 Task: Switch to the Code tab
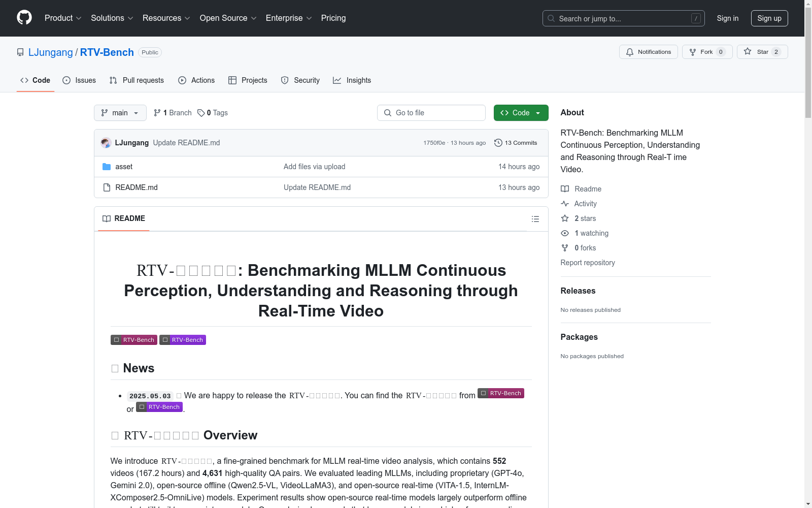(x=36, y=80)
